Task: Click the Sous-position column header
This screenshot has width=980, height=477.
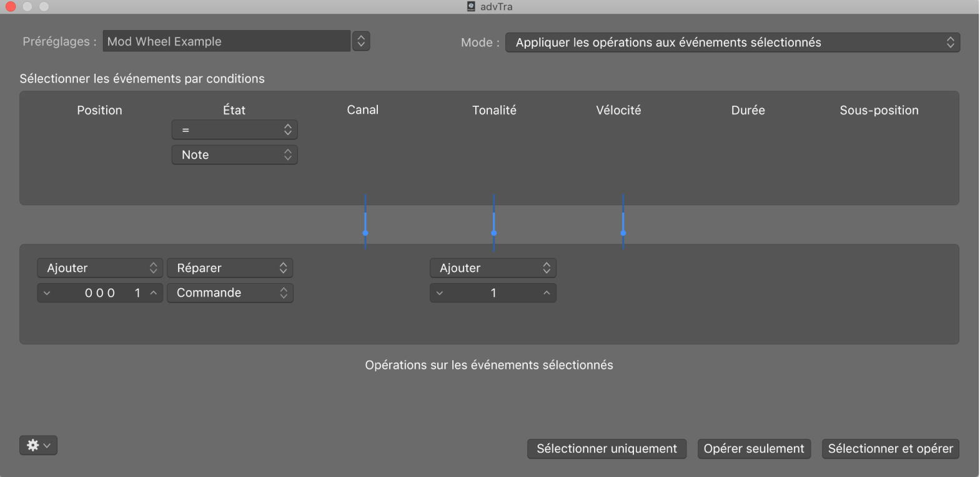Action: (879, 111)
